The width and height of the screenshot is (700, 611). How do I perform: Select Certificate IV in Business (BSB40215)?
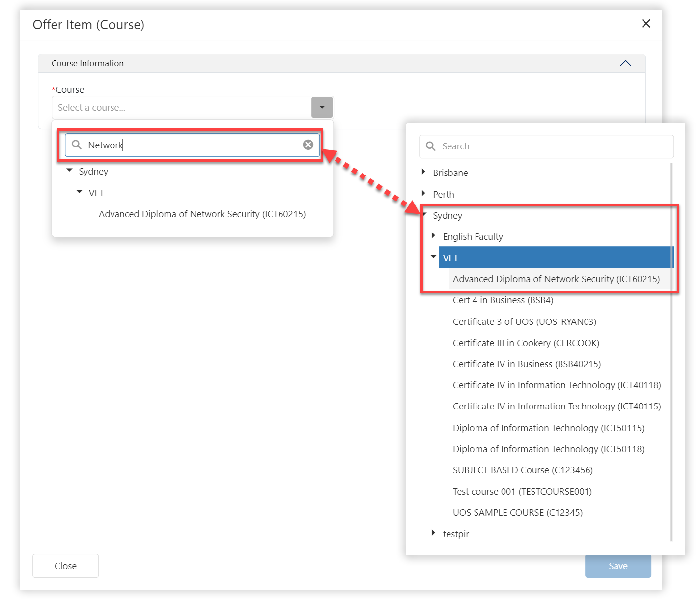point(527,364)
